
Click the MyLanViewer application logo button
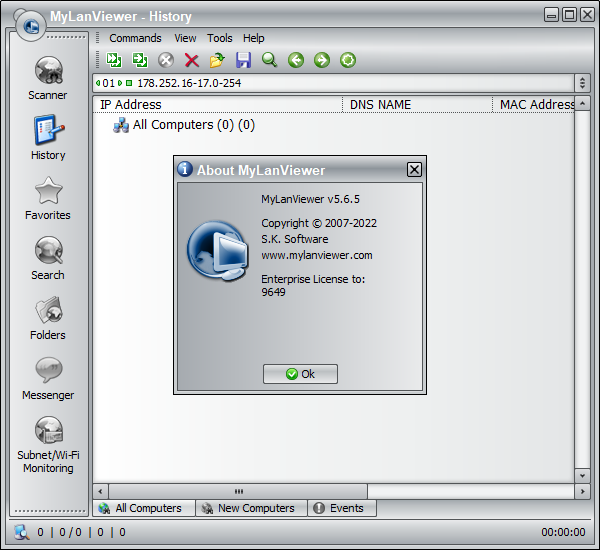pos(31,26)
